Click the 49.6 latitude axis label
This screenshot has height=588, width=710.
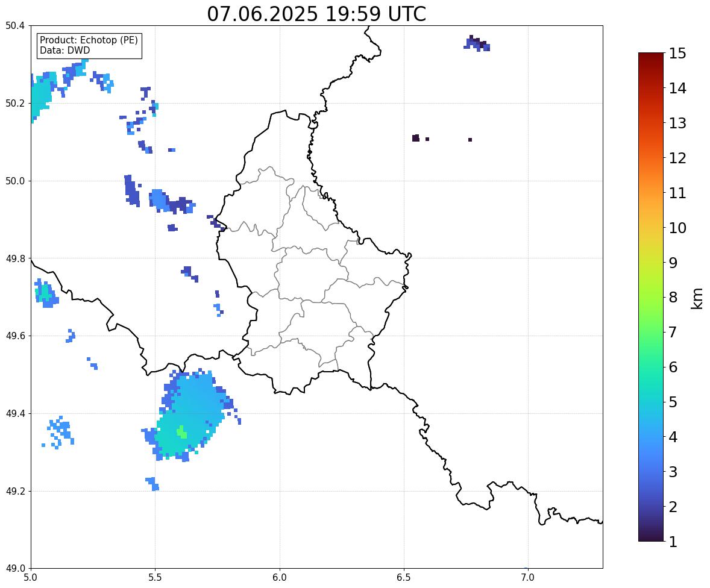click(14, 336)
